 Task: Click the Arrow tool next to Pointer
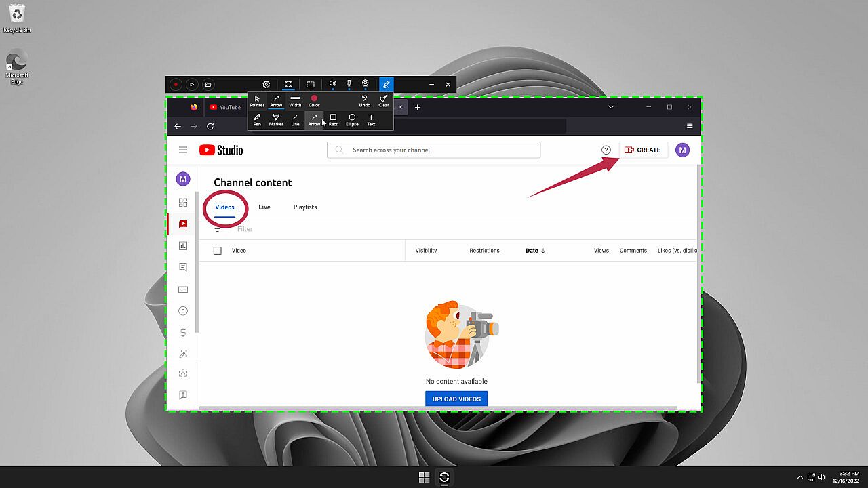[x=276, y=101]
